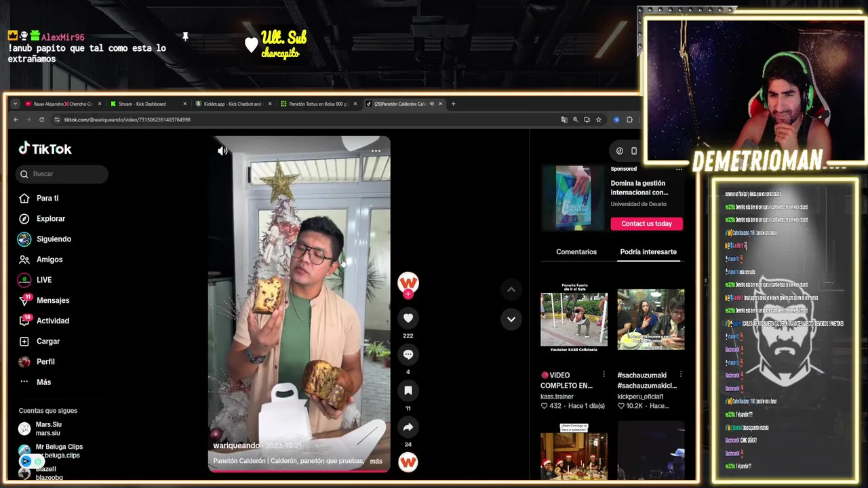Viewport: 868px width, 488px height.
Task: Switch to Podría interesarte tab
Action: [x=648, y=251]
